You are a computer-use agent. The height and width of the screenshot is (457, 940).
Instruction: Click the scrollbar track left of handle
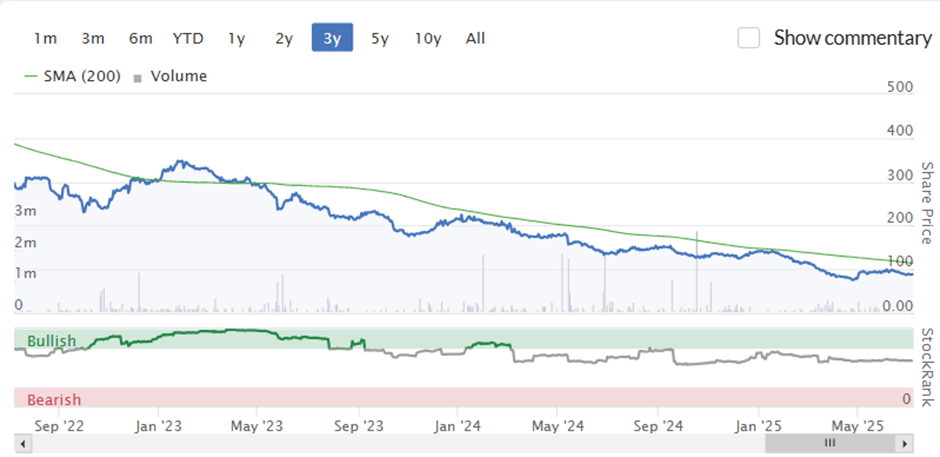(398, 444)
